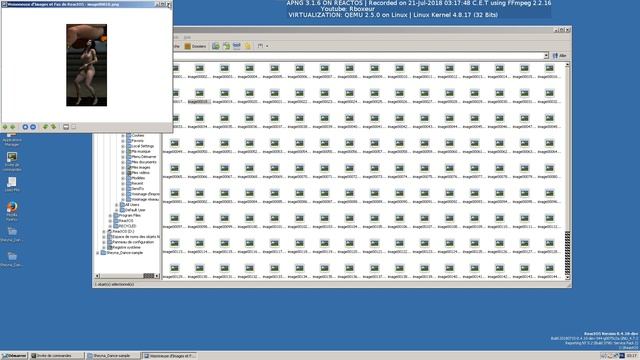Select the image00010 file icon
This screenshot has height=360, width=640.
[x=400, y=68]
